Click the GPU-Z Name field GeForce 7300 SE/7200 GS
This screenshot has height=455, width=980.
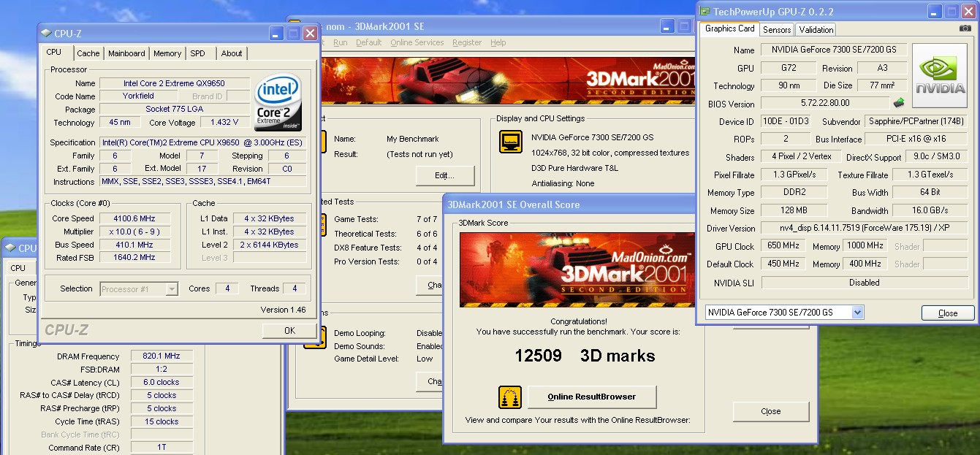(834, 50)
